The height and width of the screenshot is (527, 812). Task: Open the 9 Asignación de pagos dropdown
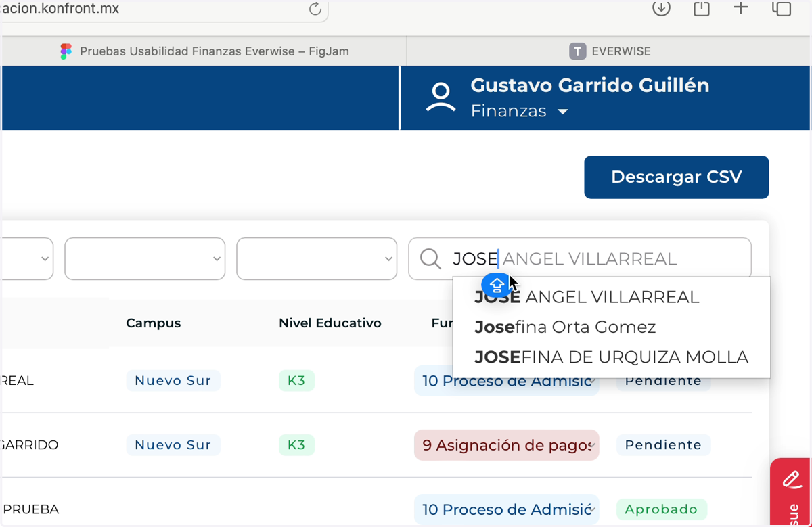coord(507,445)
